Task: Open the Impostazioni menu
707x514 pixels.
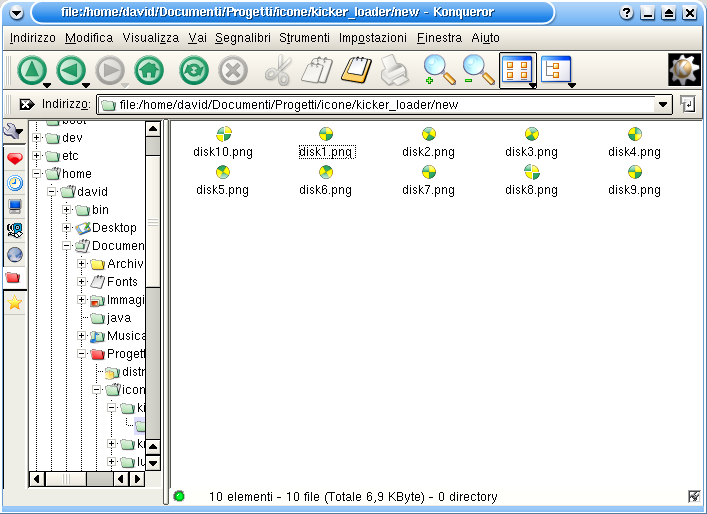Action: point(372,38)
